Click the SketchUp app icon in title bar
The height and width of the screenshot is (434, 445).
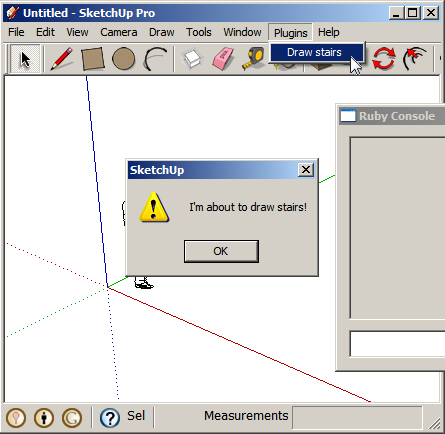point(13,13)
